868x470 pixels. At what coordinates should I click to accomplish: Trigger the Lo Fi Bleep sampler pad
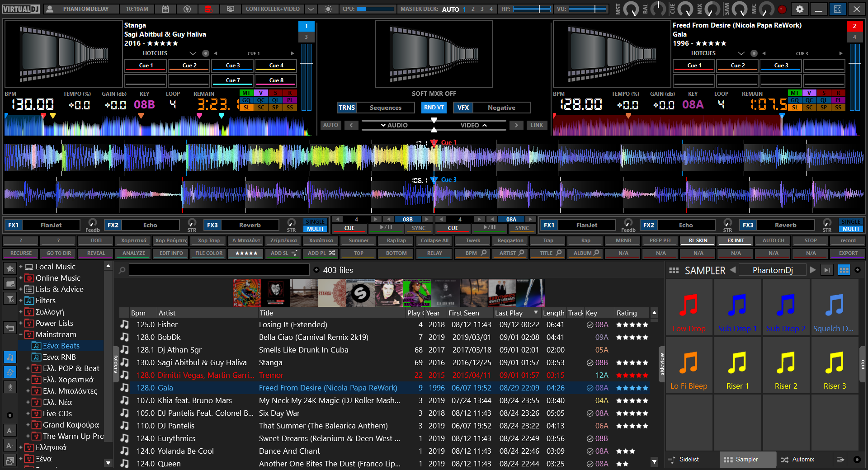click(689, 365)
